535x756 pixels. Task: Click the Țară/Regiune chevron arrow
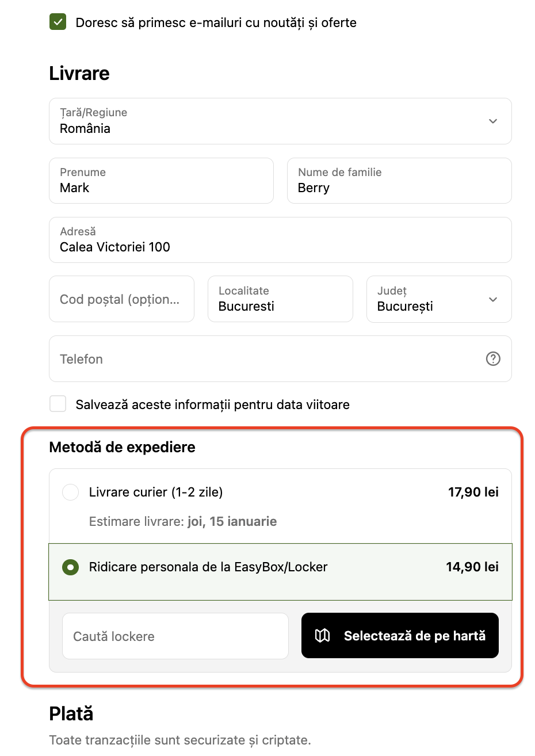tap(493, 121)
